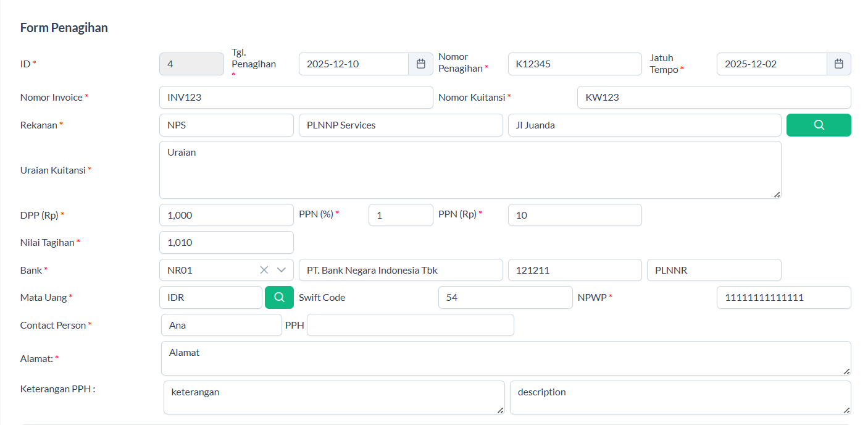868x425 pixels.
Task: Click the Contact Person field Ana
Action: click(x=221, y=325)
